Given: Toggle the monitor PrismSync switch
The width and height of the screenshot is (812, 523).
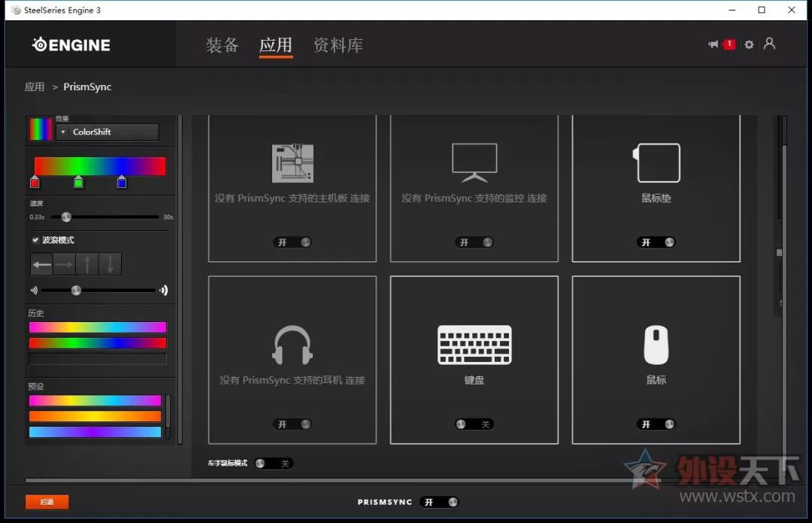Looking at the screenshot, I should coord(474,242).
